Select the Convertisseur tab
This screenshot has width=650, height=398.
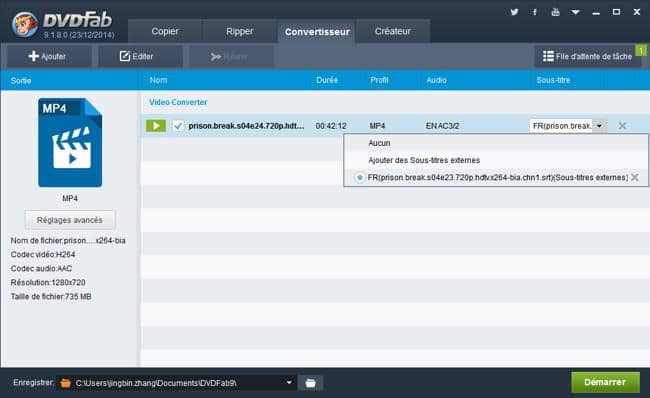(317, 32)
